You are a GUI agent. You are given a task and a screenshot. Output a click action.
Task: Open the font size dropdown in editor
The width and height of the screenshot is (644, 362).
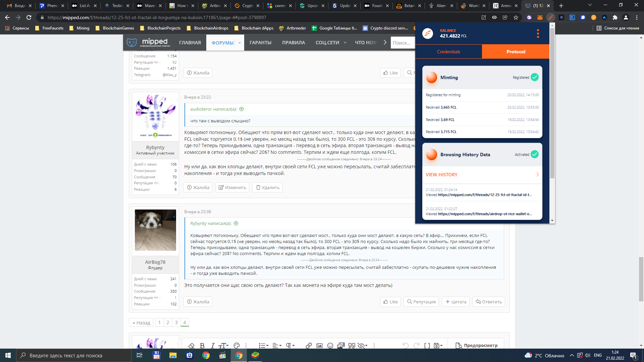point(223,346)
